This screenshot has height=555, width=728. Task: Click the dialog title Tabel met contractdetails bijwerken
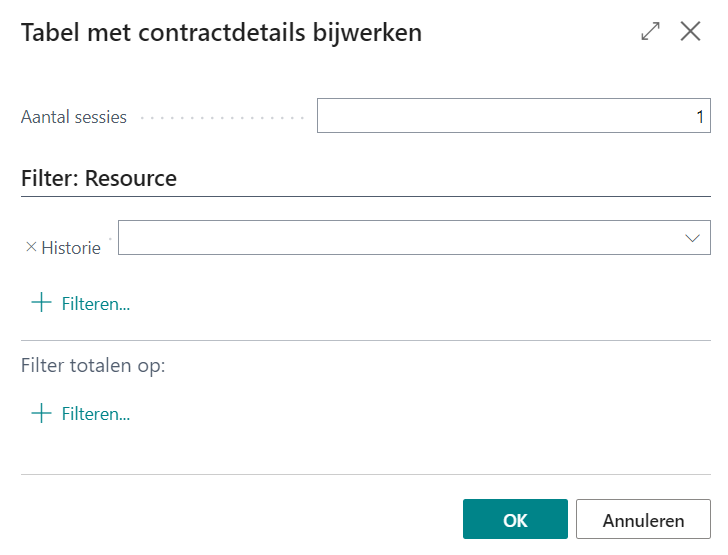221,32
